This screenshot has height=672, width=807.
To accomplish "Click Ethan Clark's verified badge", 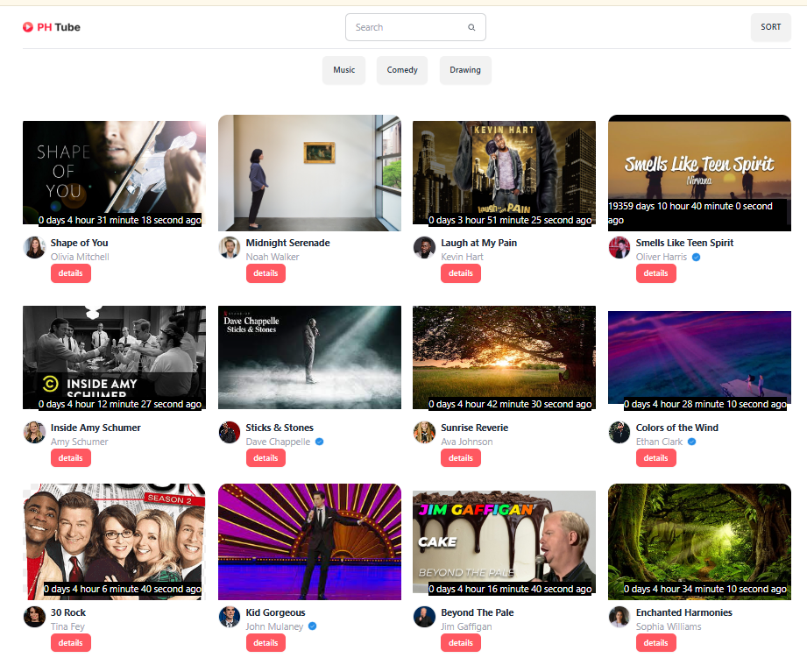I will pyautogui.click(x=692, y=442).
